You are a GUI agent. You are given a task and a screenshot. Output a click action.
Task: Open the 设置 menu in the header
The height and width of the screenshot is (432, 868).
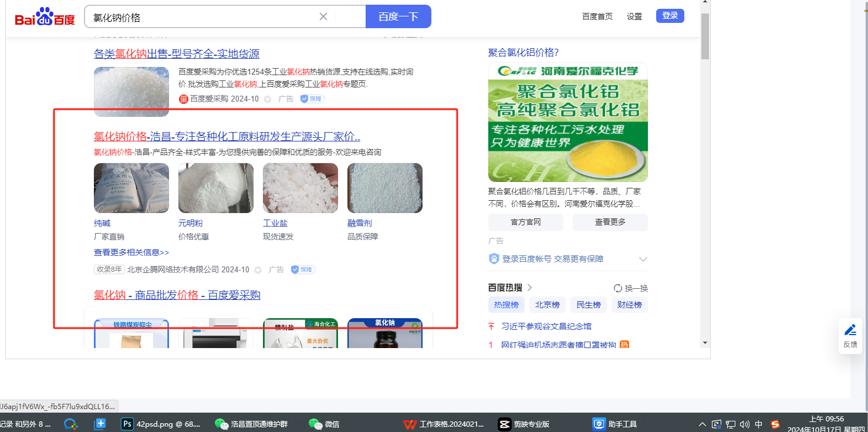pyautogui.click(x=634, y=16)
